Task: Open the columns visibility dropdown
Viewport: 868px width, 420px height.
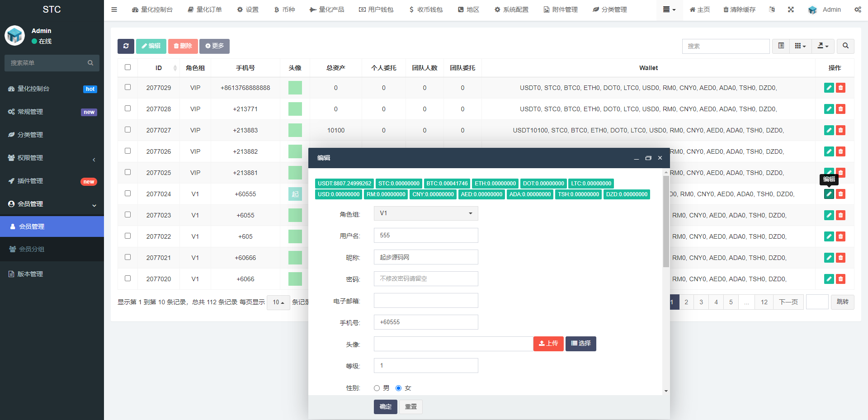Action: [x=800, y=46]
